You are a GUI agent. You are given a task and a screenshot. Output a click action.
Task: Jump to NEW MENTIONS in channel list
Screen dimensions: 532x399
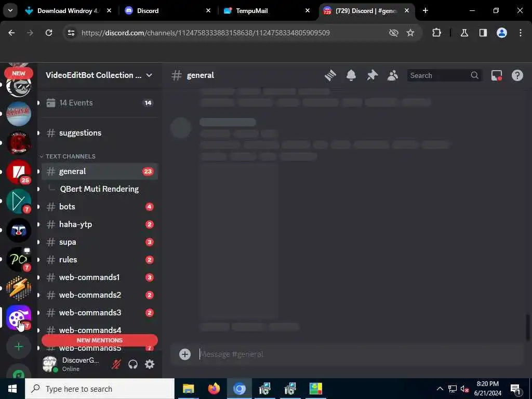click(99, 340)
